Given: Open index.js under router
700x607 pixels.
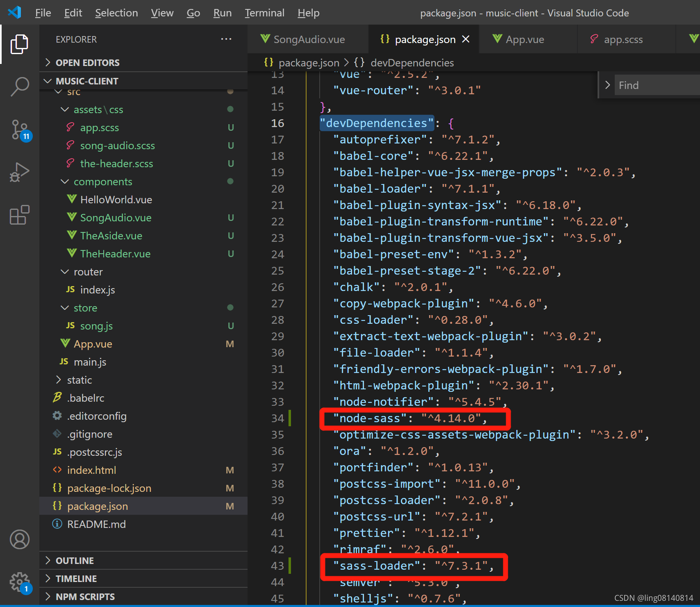Looking at the screenshot, I should coord(143,290).
